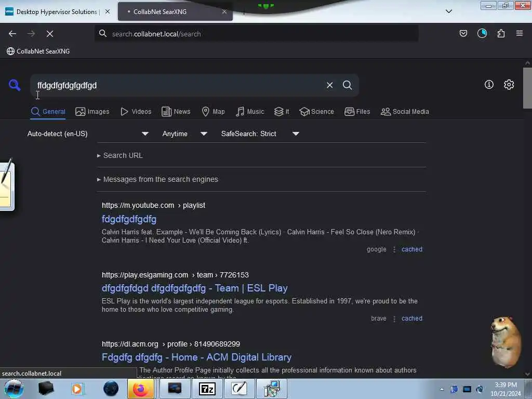Open cached link of google result
532x399 pixels.
coord(412,249)
